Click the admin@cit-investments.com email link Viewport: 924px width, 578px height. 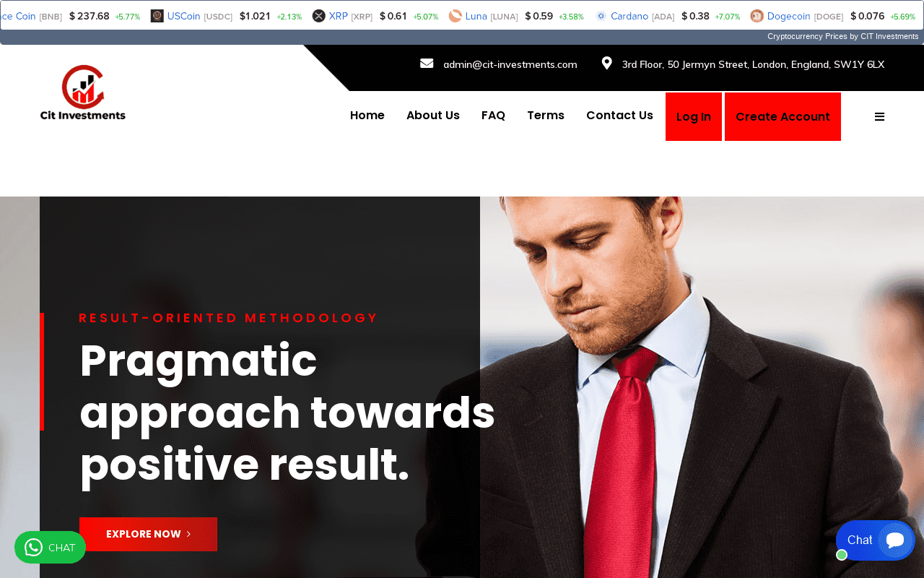pyautogui.click(x=510, y=64)
